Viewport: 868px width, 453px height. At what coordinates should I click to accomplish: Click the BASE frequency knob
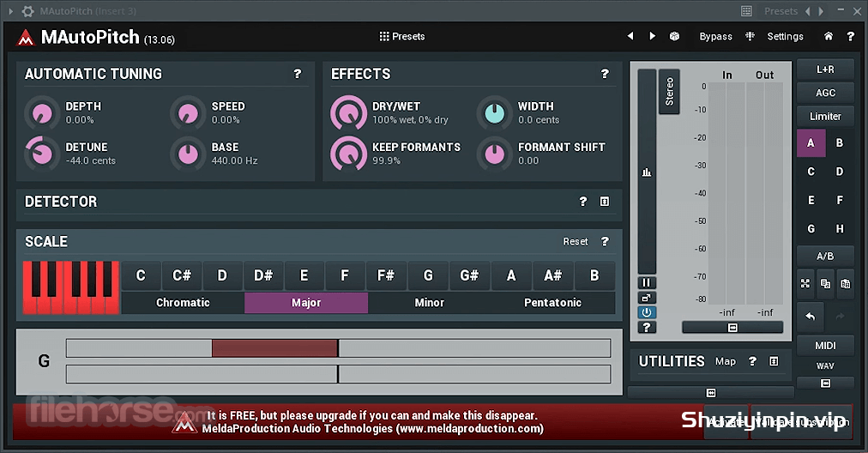point(188,154)
